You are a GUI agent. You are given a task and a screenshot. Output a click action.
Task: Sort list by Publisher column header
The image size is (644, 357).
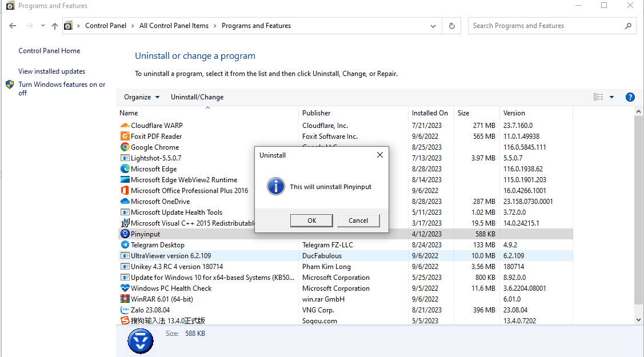point(353,113)
